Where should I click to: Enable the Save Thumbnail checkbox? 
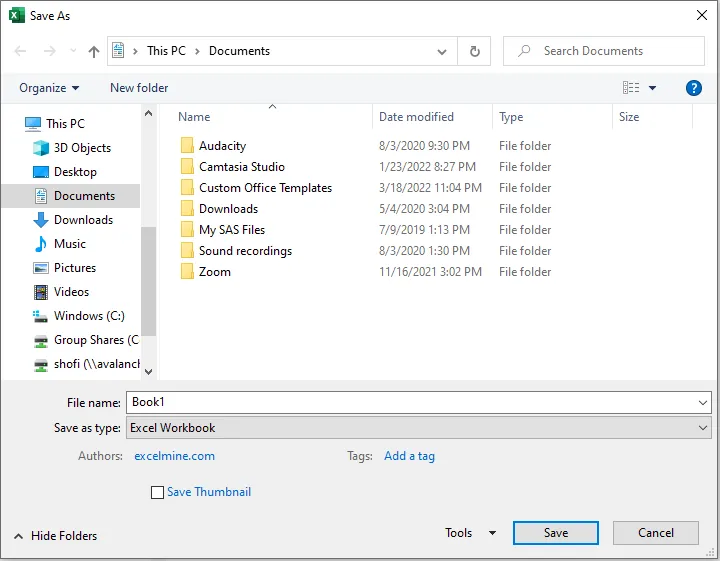click(157, 492)
